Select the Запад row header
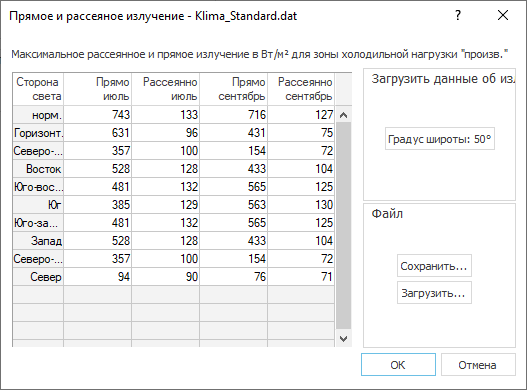 click(38, 241)
